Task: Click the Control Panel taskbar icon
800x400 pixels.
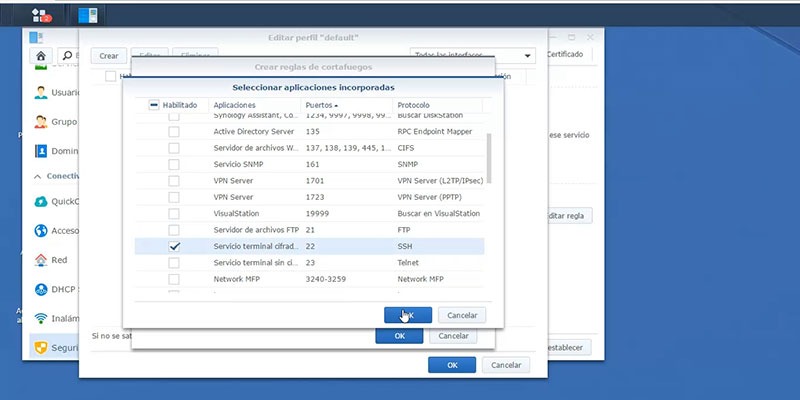Action: pyautogui.click(x=88, y=15)
